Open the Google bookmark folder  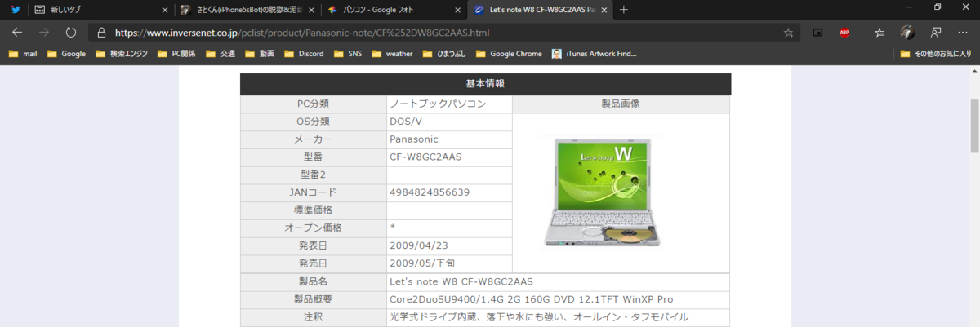coord(67,54)
